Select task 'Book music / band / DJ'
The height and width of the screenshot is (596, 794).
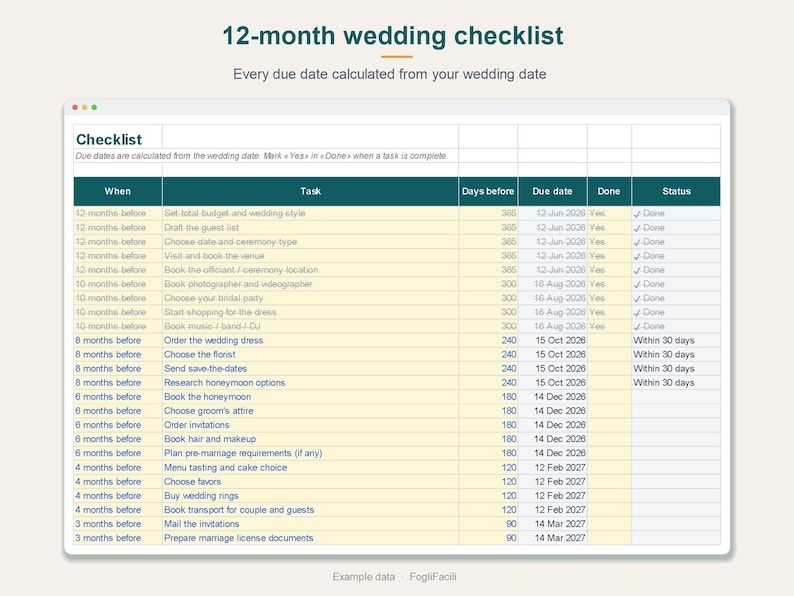310,327
